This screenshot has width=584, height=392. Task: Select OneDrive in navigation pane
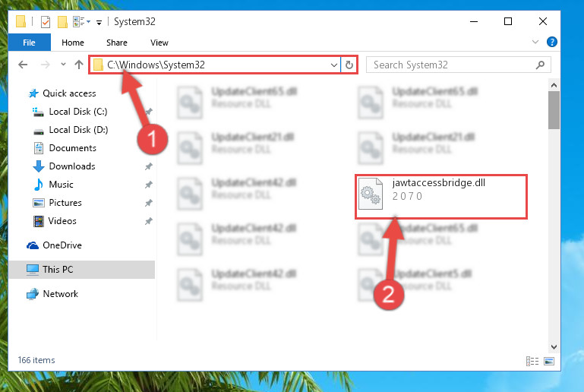[x=62, y=245]
